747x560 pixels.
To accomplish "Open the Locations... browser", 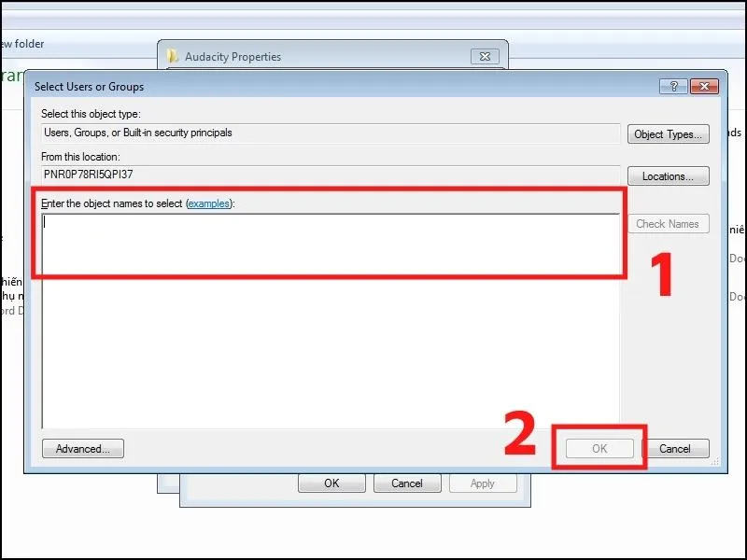I will [668, 176].
